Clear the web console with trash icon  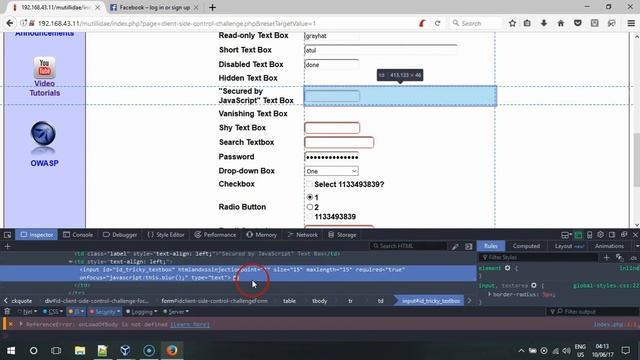pos(7,311)
